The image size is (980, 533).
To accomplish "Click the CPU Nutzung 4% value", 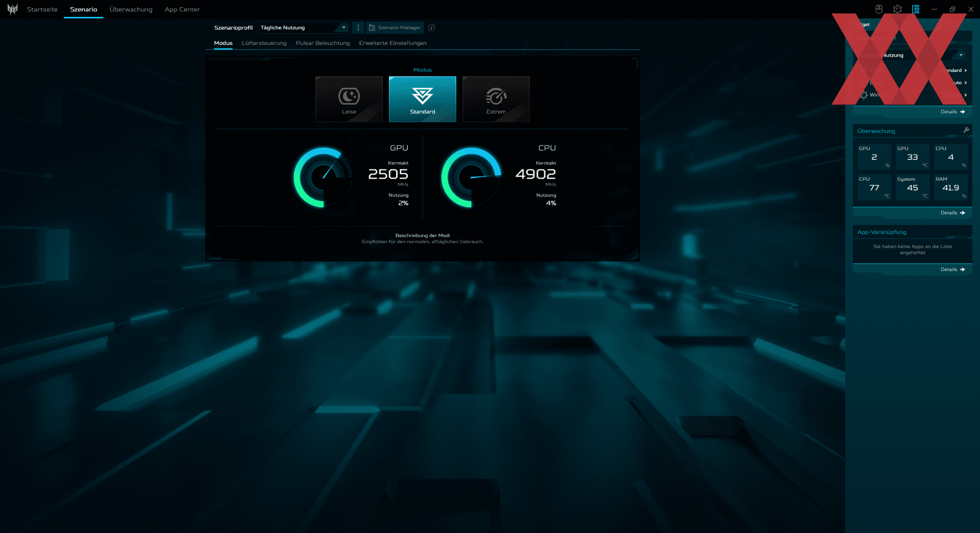I will [551, 203].
